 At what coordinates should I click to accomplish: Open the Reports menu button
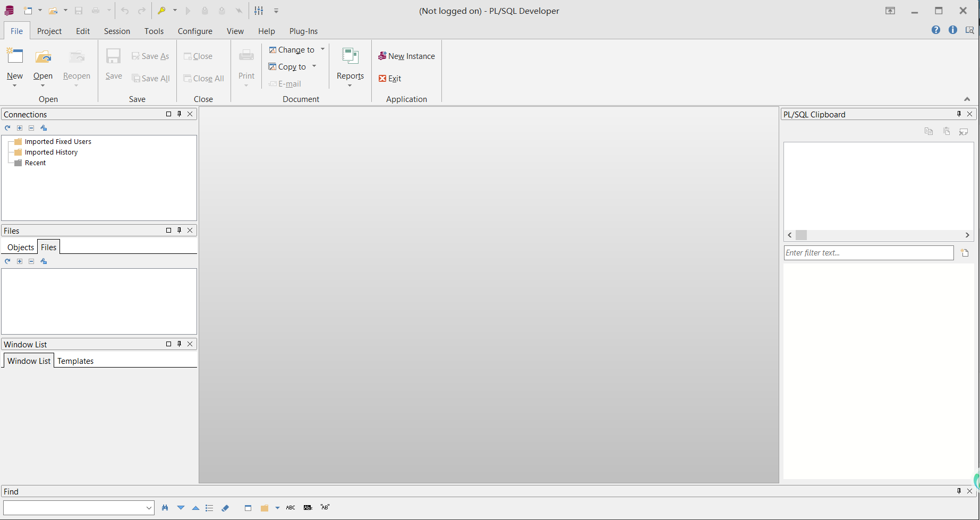(350, 67)
